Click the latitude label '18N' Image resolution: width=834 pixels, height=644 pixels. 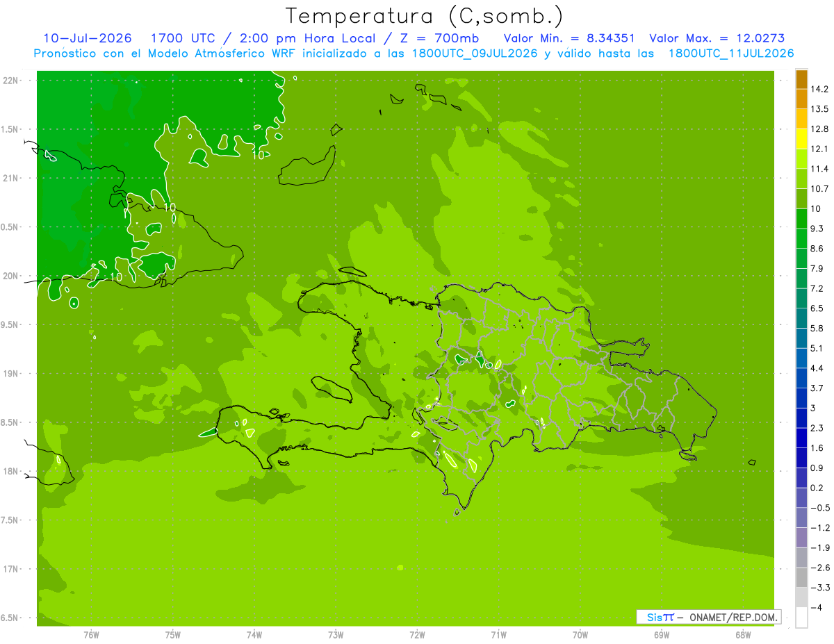point(11,472)
